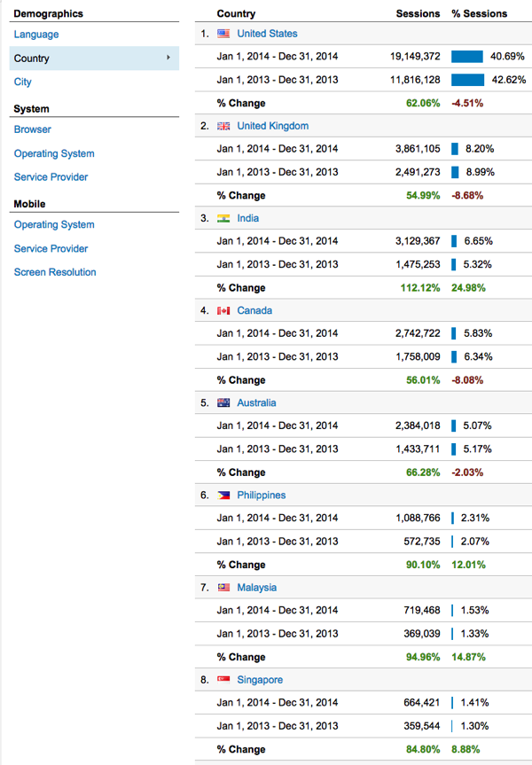Viewport: 532px width, 765px height.
Task: Expand the Country arrow in Demographics
Action: (168, 58)
